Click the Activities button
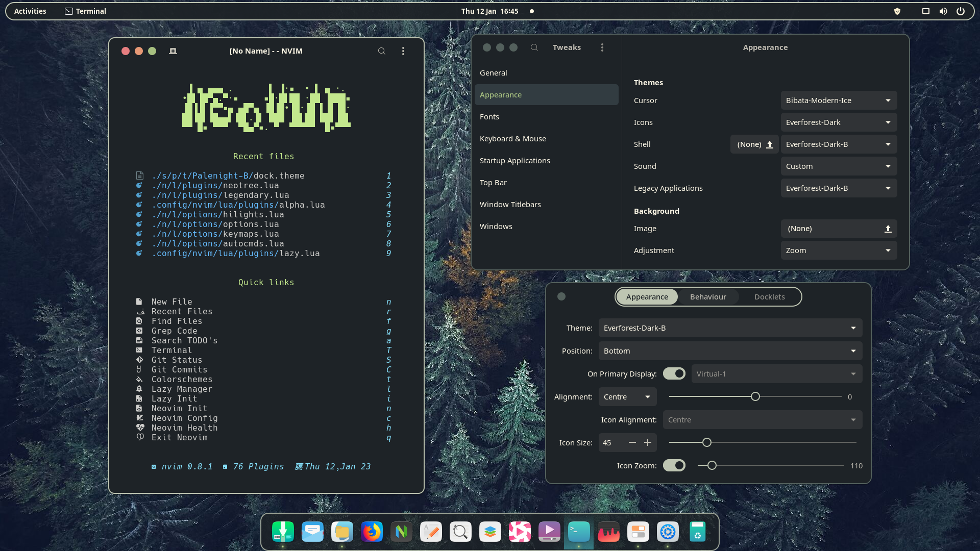 pyautogui.click(x=30, y=11)
